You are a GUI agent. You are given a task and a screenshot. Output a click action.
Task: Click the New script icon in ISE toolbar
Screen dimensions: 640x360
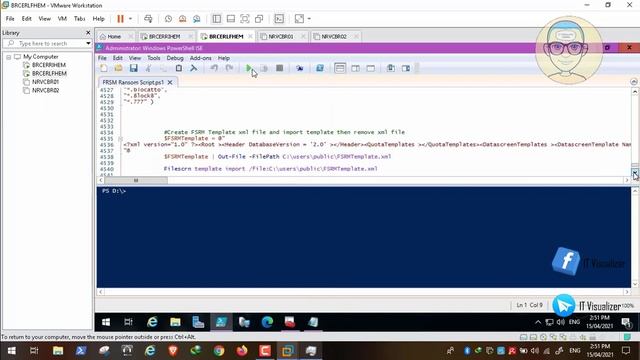tap(104, 68)
